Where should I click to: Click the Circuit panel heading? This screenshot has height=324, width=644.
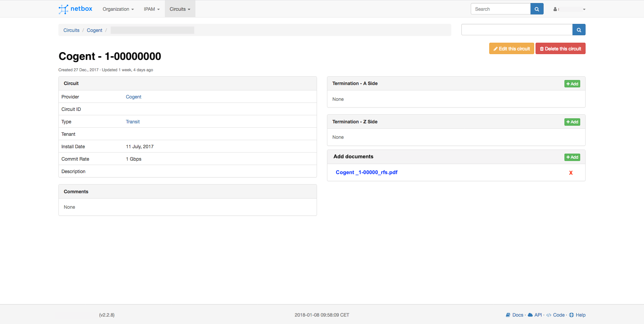pyautogui.click(x=71, y=83)
